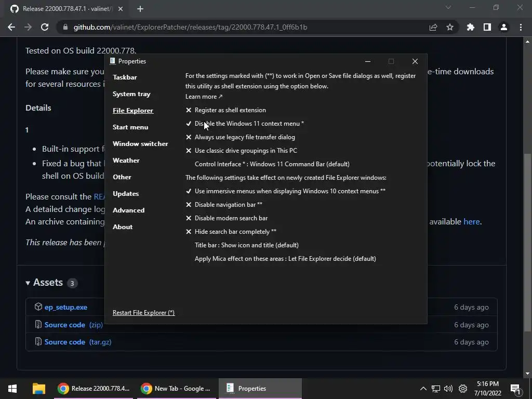The image size is (532, 399).
Task: Select Taskbar in Properties sidebar
Action: point(125,77)
